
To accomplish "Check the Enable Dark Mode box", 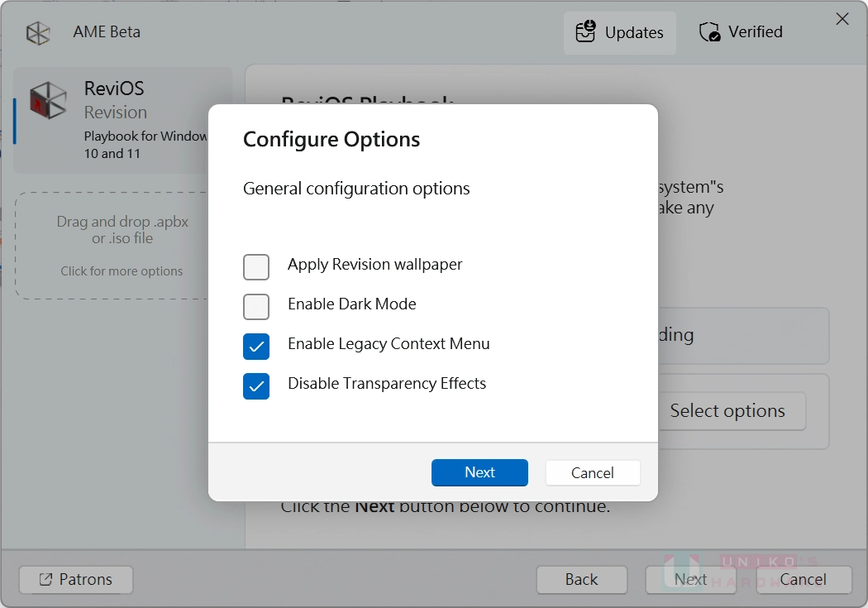I will (256, 307).
